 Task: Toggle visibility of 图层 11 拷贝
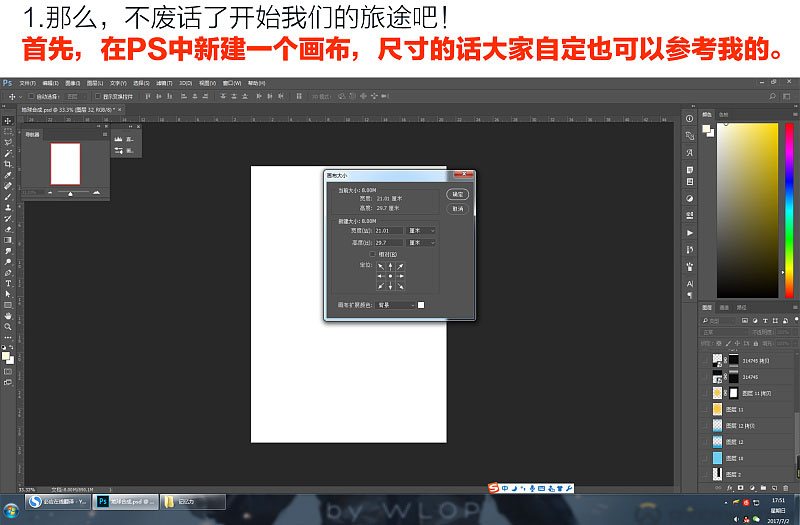(x=706, y=393)
